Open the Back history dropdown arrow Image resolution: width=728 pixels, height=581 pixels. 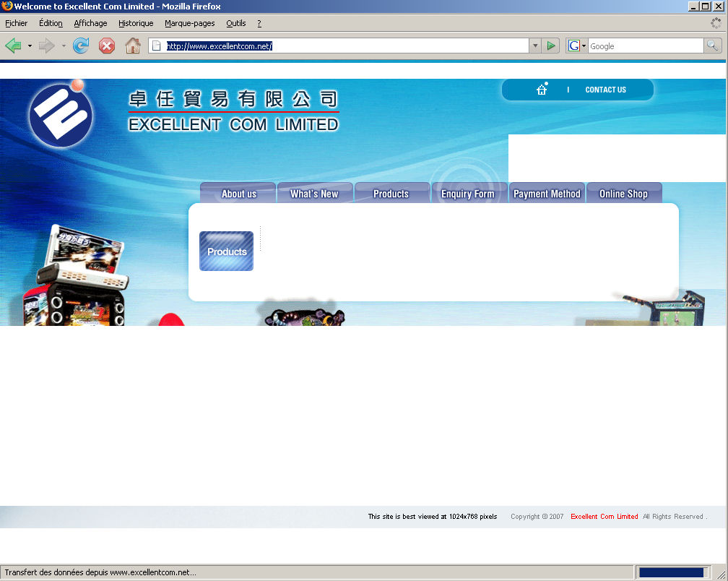[30, 46]
